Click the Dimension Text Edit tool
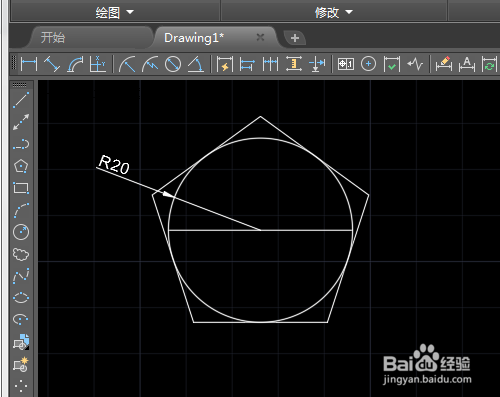This screenshot has width=500, height=397. 467,64
